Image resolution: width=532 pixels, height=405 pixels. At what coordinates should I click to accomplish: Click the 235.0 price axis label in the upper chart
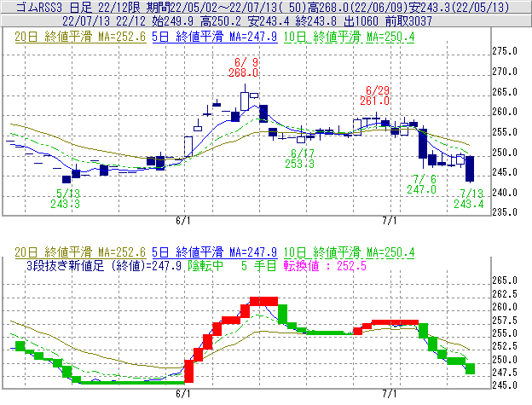(505, 212)
